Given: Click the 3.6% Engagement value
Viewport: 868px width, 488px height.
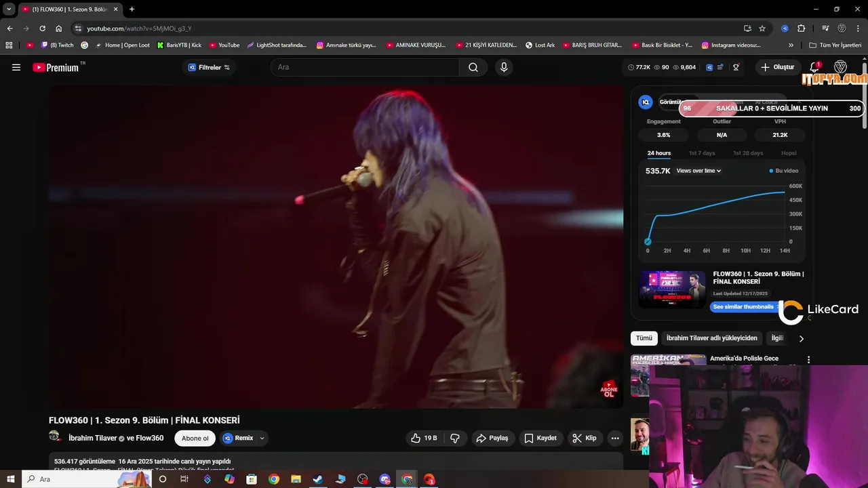Looking at the screenshot, I should coord(663,135).
